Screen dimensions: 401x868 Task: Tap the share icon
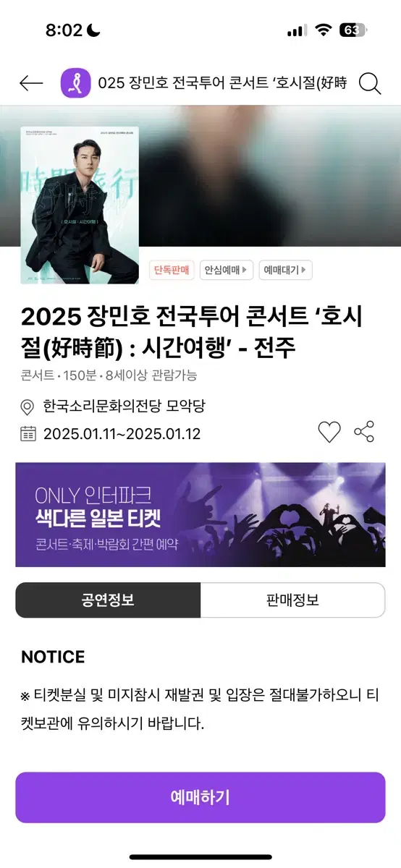[x=364, y=432]
